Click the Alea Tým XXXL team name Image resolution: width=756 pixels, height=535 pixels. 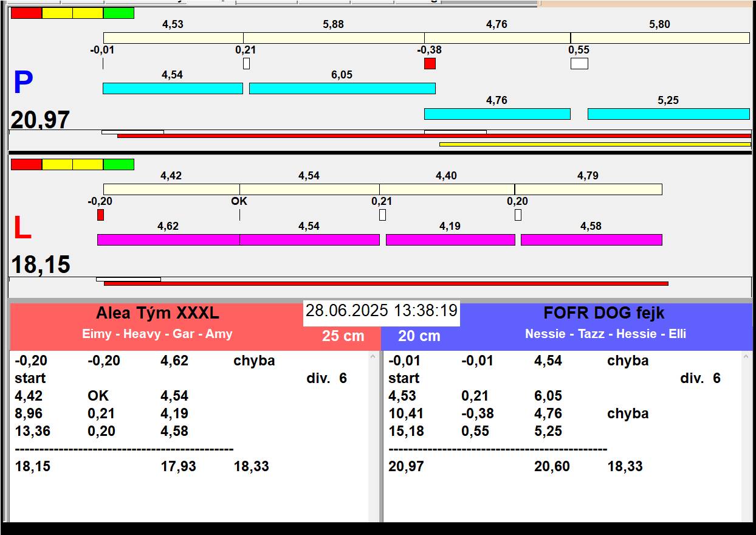click(157, 314)
